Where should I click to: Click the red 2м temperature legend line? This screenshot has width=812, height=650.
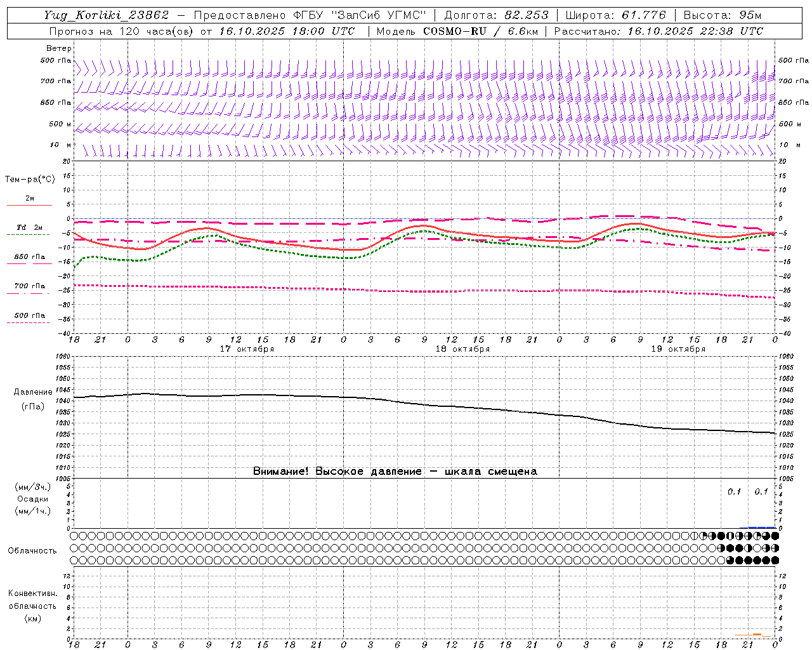29,205
